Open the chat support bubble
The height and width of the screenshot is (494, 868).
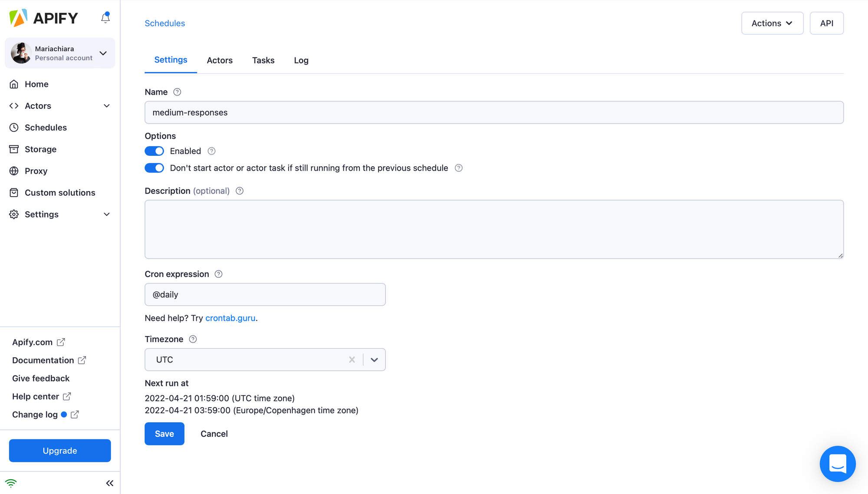837,464
